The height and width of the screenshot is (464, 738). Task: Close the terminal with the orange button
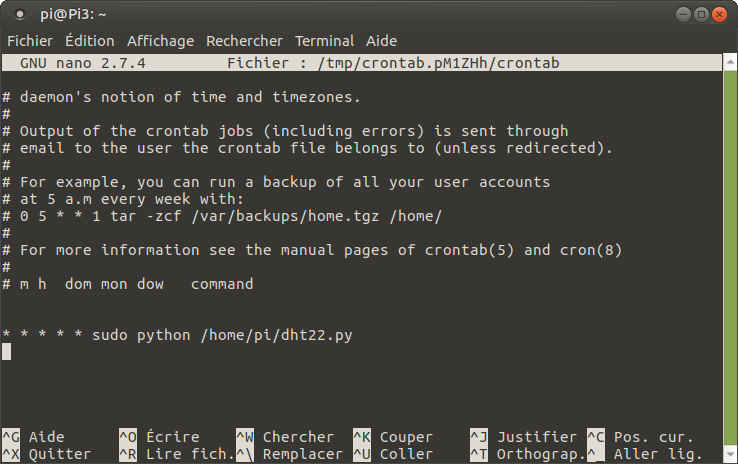pyautogui.click(x=722, y=14)
